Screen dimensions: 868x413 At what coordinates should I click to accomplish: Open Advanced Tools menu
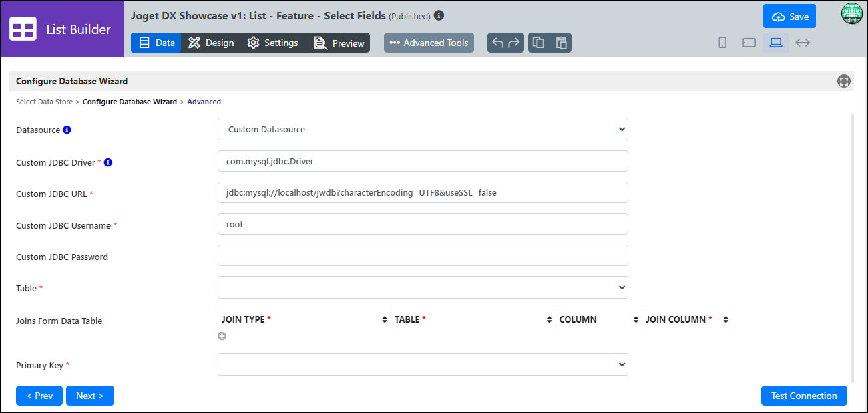click(429, 43)
